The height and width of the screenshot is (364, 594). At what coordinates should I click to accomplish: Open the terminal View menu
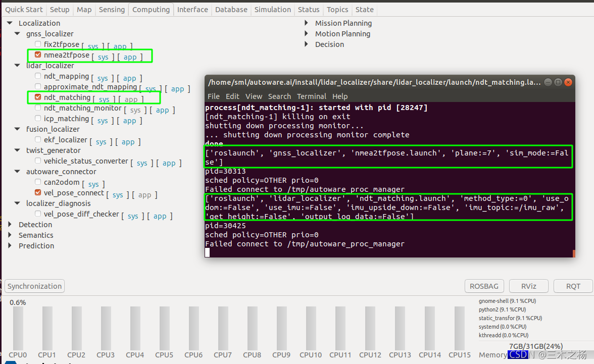[x=254, y=96]
